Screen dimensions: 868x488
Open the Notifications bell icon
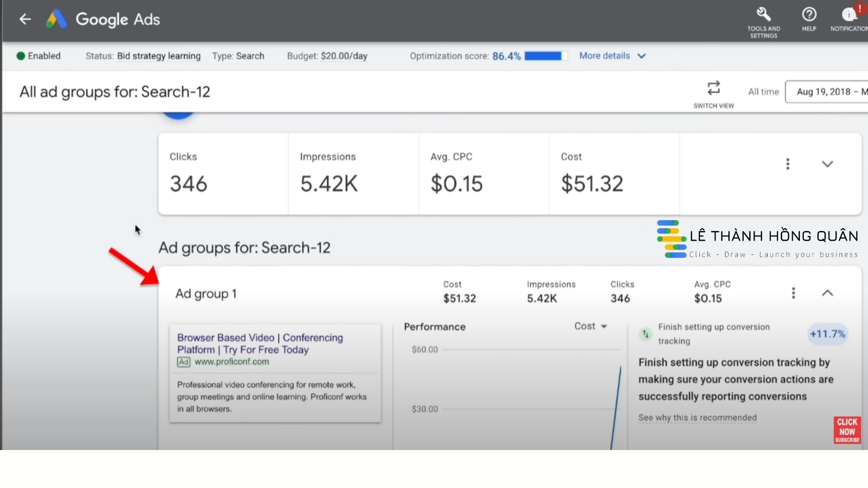coord(849,14)
